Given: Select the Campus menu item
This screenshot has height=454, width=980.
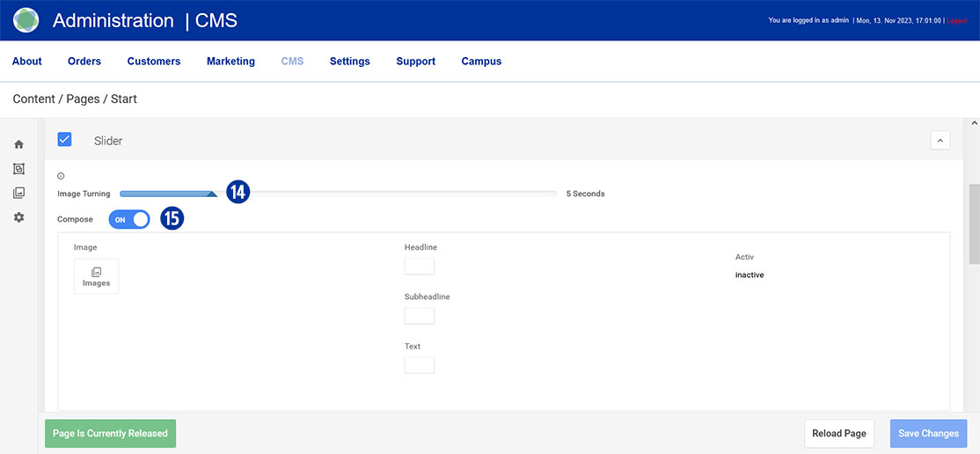Looking at the screenshot, I should pyautogui.click(x=481, y=62).
